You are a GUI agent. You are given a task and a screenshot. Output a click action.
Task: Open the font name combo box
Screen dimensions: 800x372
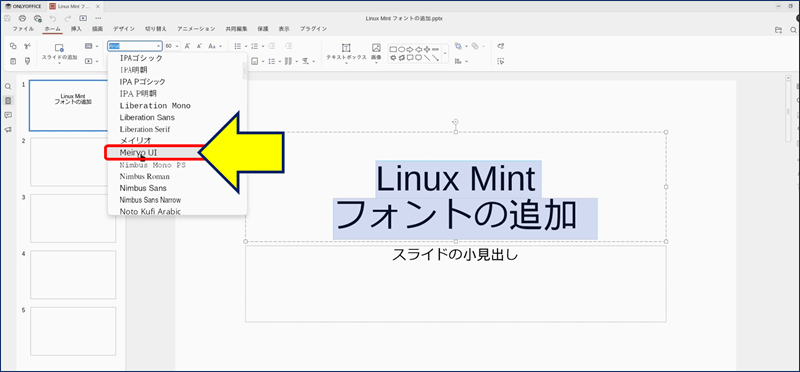tap(135, 46)
